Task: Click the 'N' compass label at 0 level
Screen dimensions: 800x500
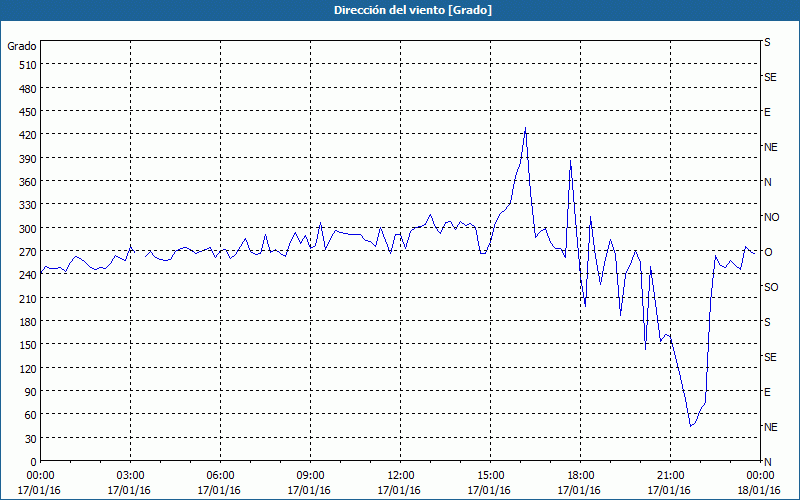Action: pos(767,462)
